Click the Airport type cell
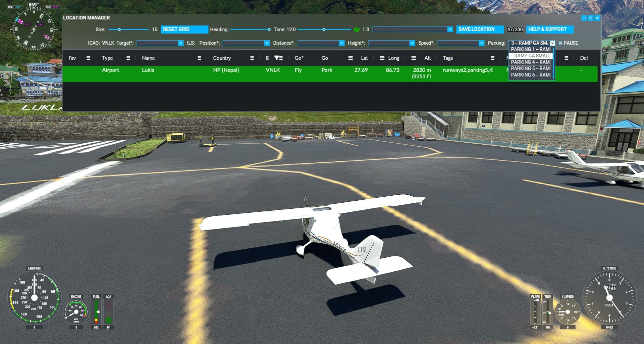 tap(110, 70)
